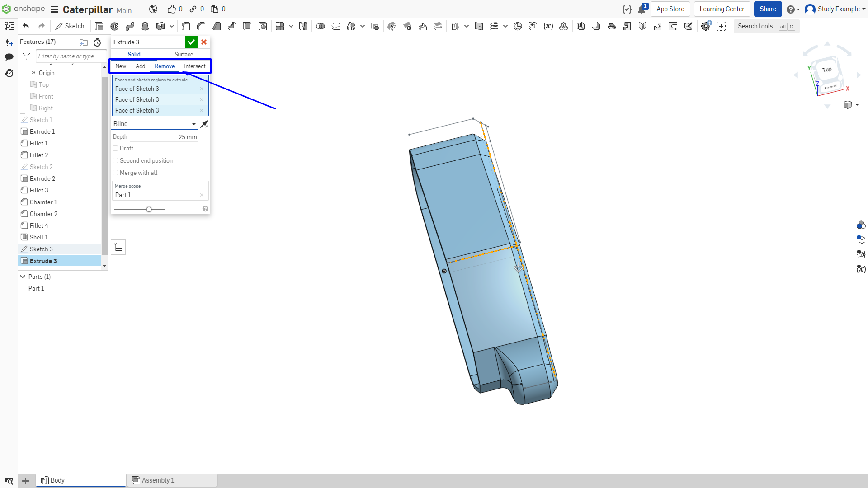
Task: Open rollback bar timer icon
Action: (97, 42)
